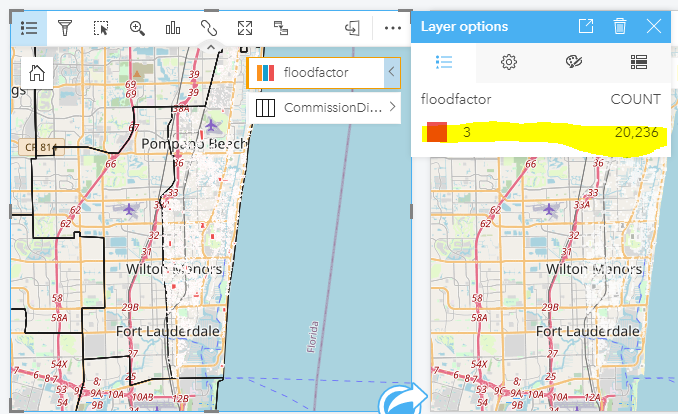Activate the selection tools icon
The width and height of the screenshot is (678, 414).
pos(101,29)
